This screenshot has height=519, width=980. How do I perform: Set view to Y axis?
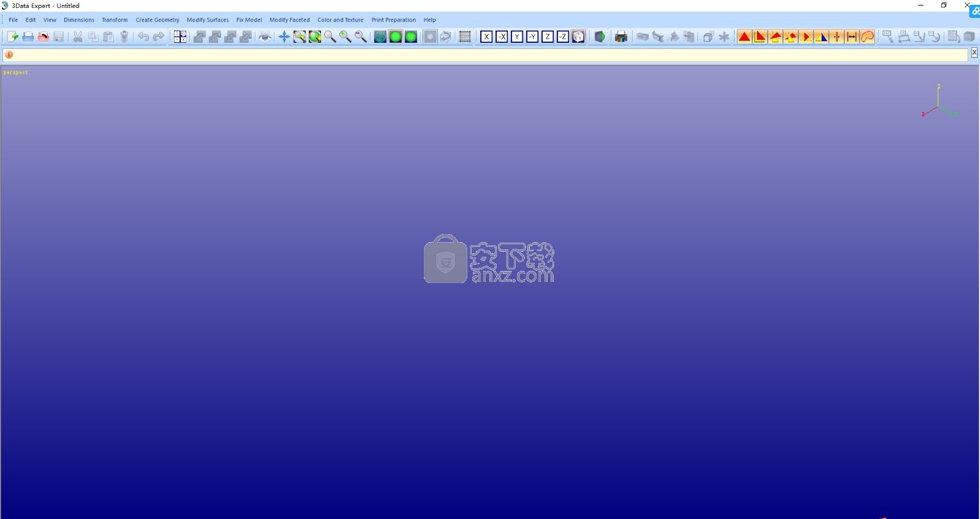pos(517,37)
